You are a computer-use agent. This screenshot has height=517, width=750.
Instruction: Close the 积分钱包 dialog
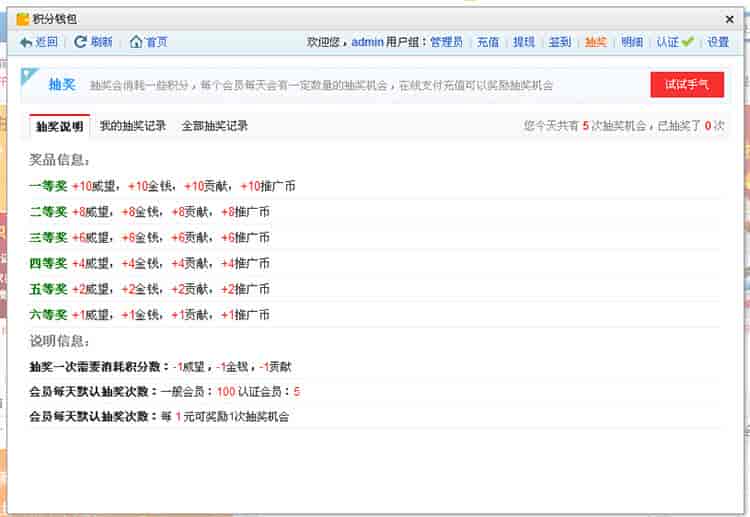point(729,19)
